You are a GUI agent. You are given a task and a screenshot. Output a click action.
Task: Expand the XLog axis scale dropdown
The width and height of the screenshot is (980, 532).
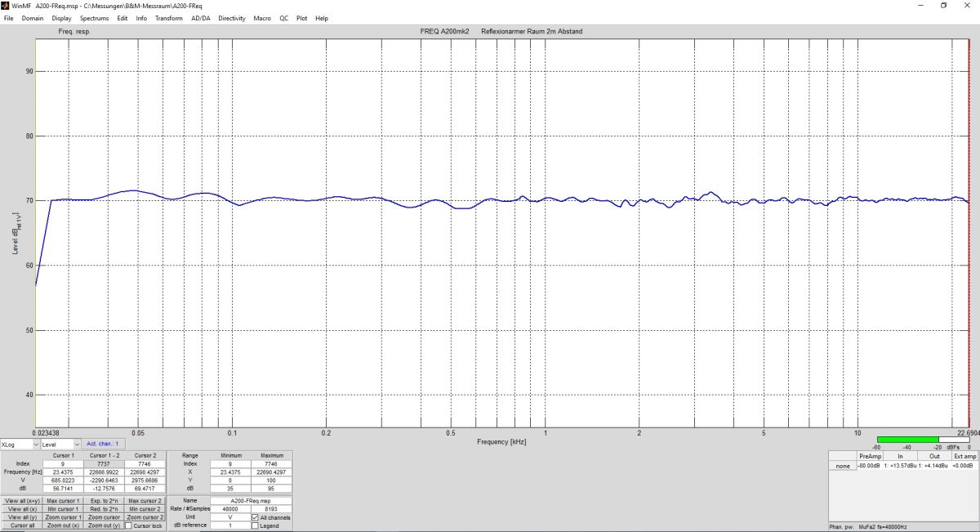click(20, 445)
